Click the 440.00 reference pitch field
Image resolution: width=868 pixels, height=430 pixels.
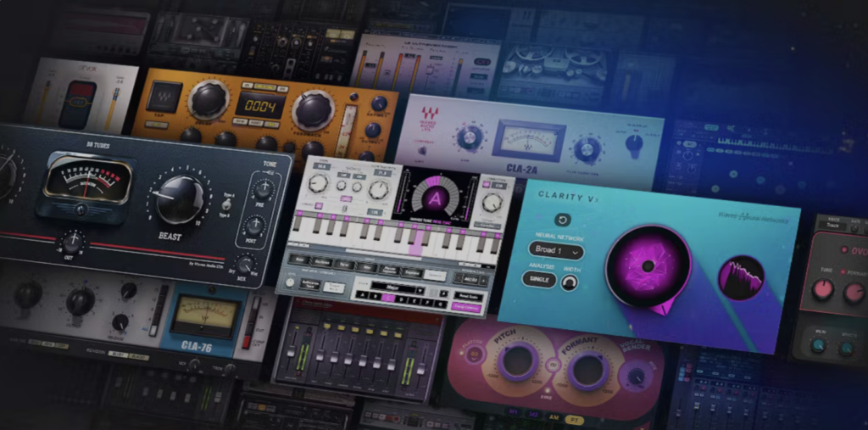point(471,281)
